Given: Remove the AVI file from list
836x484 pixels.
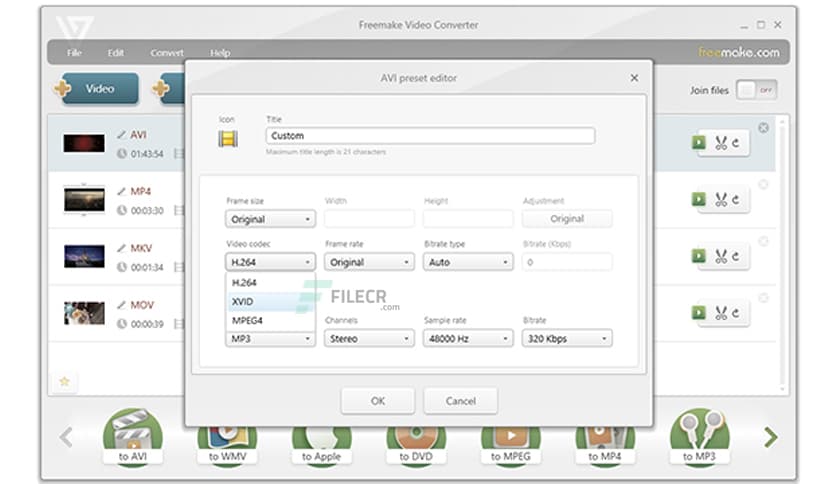Looking at the screenshot, I should pyautogui.click(x=763, y=128).
